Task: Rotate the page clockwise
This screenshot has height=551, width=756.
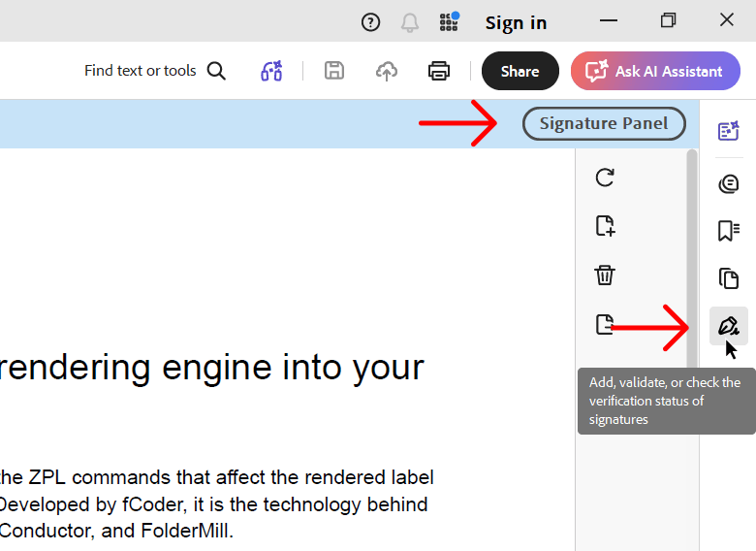Action: click(x=605, y=178)
